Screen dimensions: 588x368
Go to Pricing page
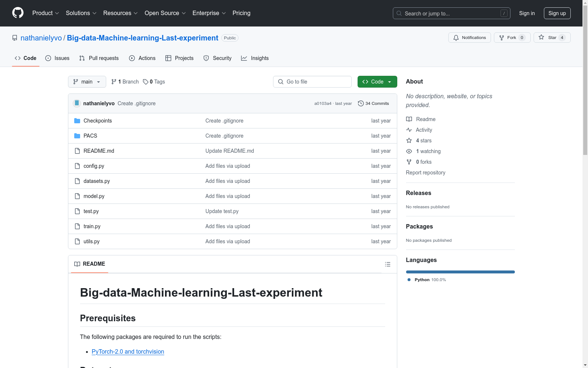241,13
